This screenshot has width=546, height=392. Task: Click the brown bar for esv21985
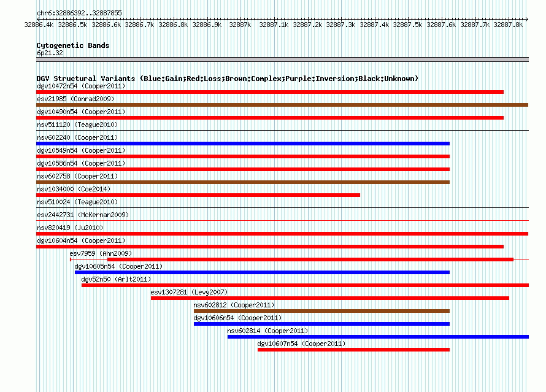click(282, 105)
